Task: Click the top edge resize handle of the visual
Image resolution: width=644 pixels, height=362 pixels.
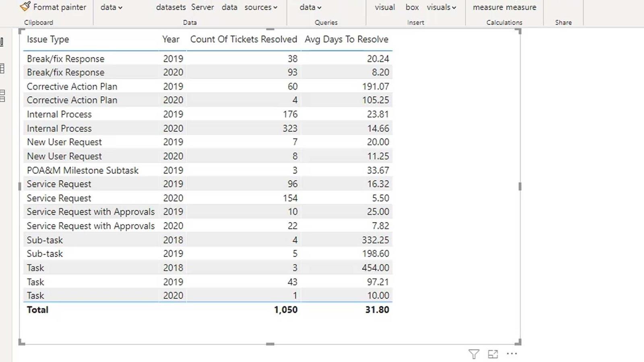Action: pyautogui.click(x=270, y=29)
